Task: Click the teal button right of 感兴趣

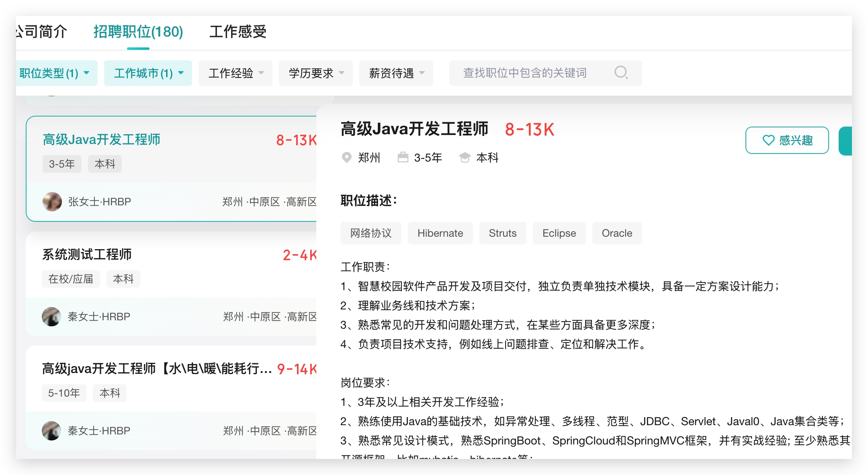Action: click(845, 141)
